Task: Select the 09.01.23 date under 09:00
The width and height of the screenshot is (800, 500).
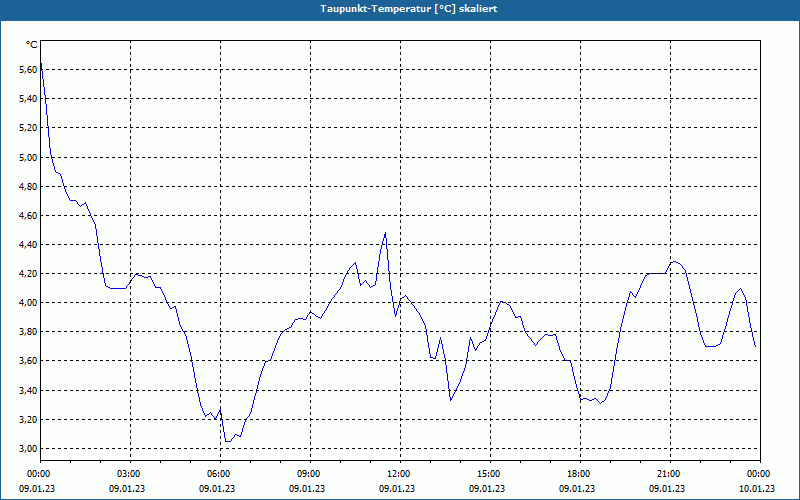Action: [307, 488]
